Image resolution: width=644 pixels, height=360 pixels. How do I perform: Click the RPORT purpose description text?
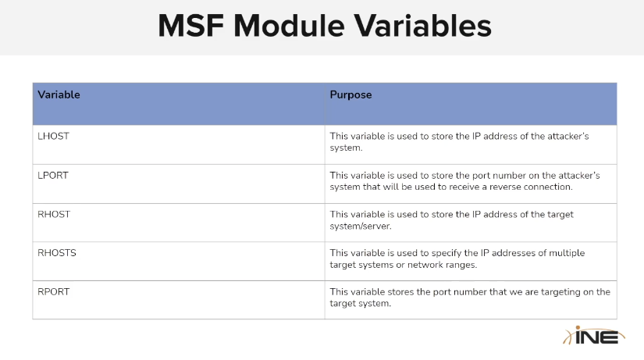tap(470, 297)
